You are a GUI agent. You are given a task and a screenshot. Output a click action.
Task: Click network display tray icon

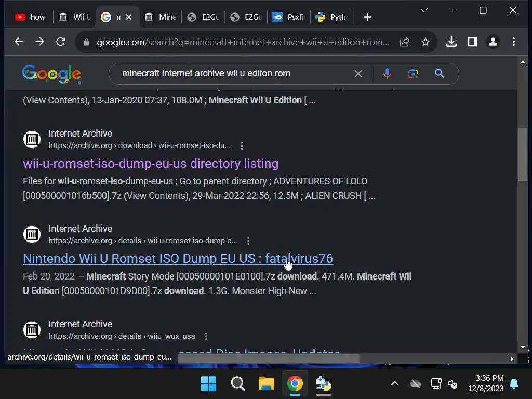tap(436, 384)
